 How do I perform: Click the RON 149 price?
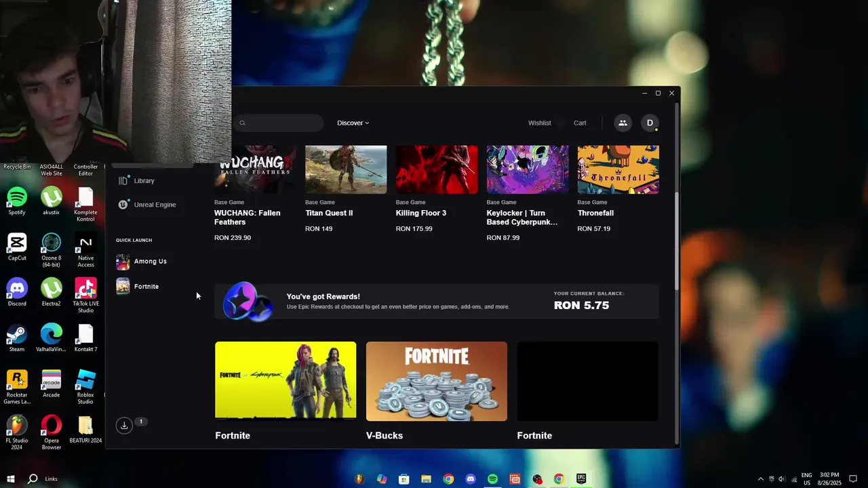pos(319,229)
